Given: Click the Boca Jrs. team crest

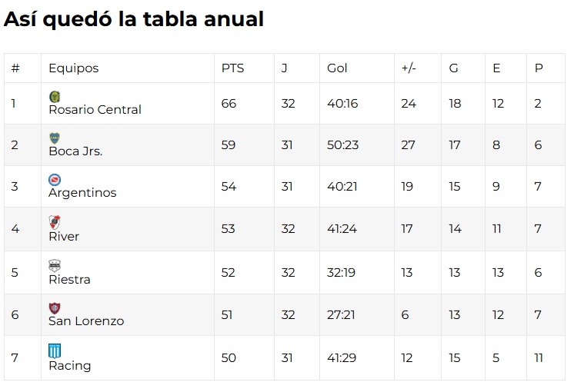Looking at the screenshot, I should pyautogui.click(x=55, y=138).
